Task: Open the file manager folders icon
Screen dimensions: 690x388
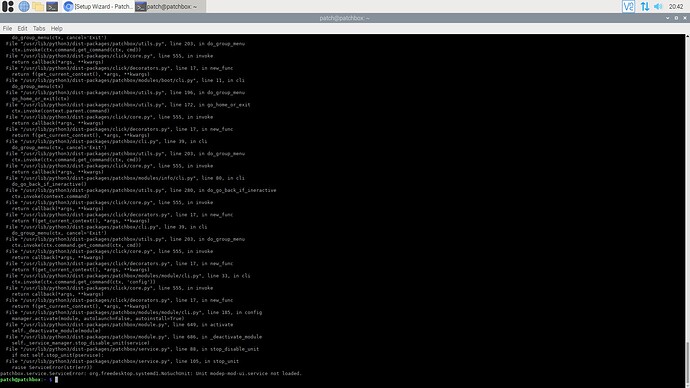Action: 38,6
